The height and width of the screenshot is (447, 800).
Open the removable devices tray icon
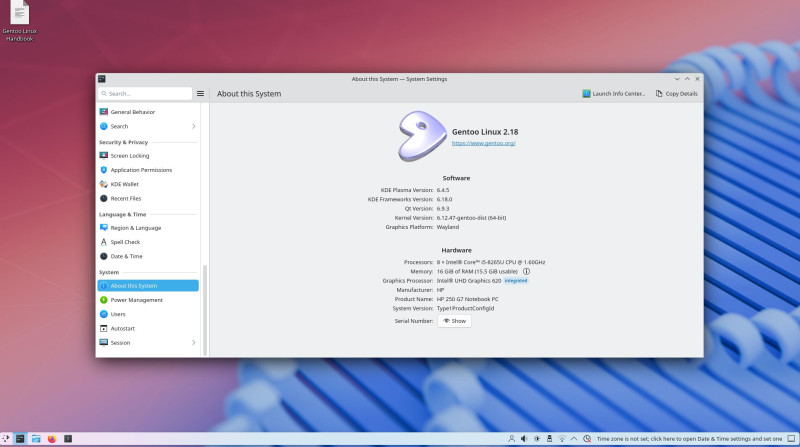tap(549, 439)
